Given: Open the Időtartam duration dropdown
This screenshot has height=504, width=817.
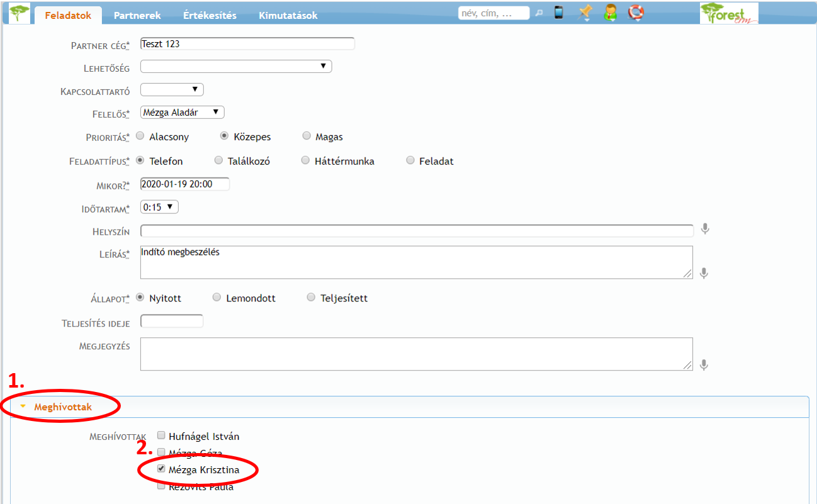Looking at the screenshot, I should tap(159, 207).
